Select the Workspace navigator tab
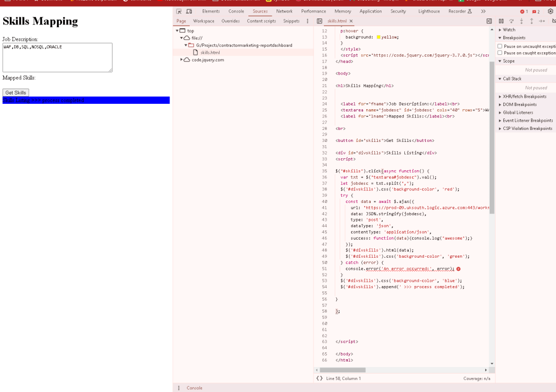 click(x=203, y=21)
